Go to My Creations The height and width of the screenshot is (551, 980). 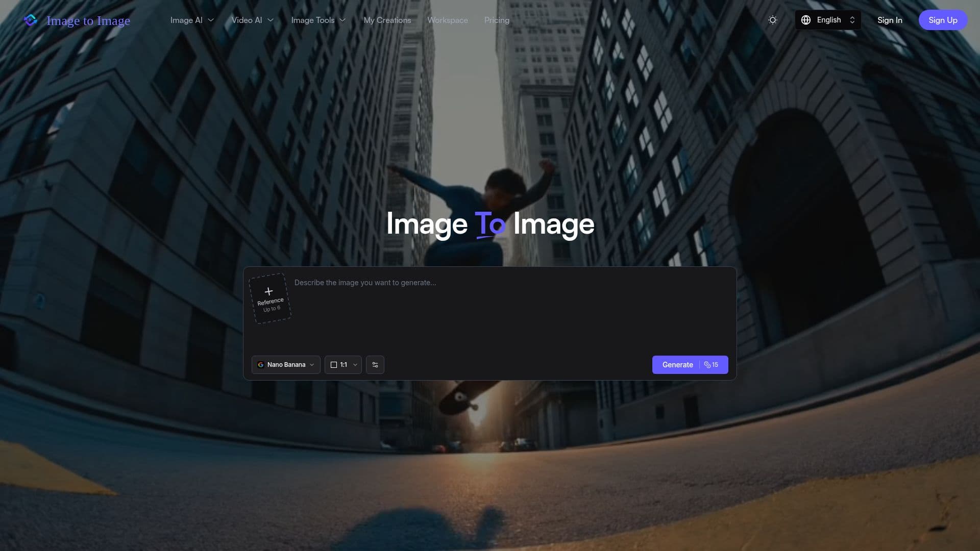387,20
